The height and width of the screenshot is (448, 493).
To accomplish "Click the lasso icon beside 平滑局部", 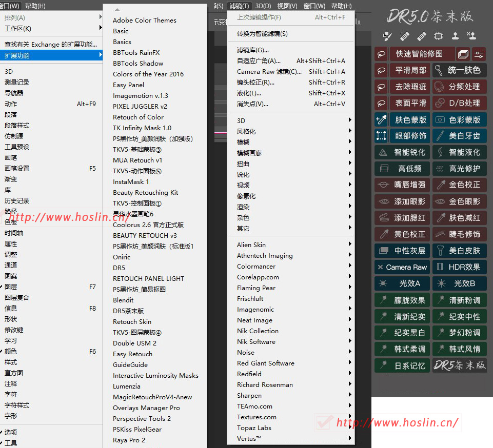I will 382,70.
